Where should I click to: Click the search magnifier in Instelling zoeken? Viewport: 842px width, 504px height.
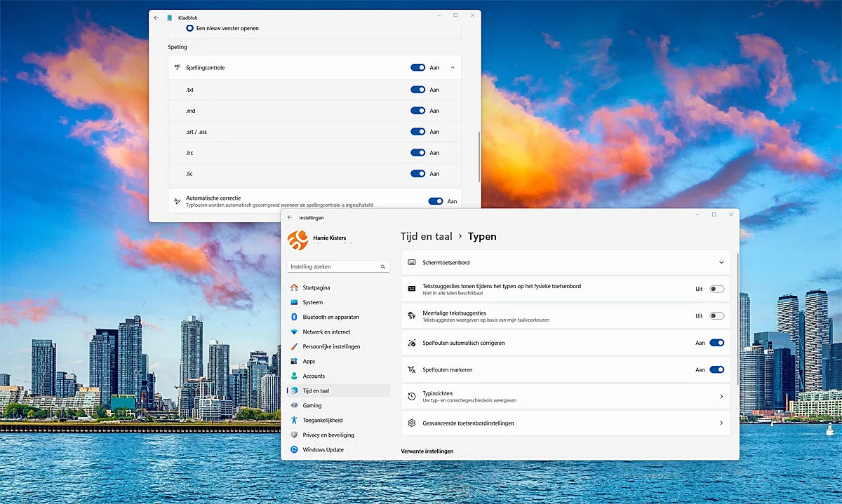pos(383,267)
